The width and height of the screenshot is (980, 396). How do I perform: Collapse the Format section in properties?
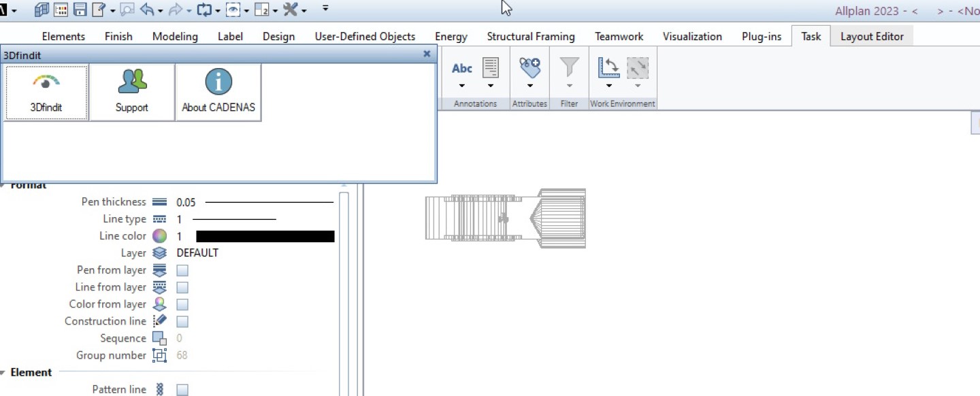click(x=5, y=184)
